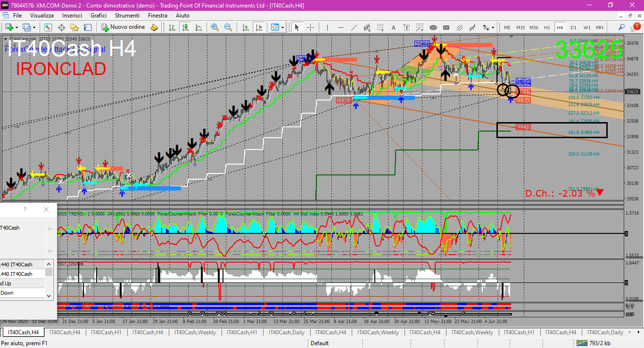Switch timeframe to M30
This screenshot has width=644, height=348.
point(534,27)
